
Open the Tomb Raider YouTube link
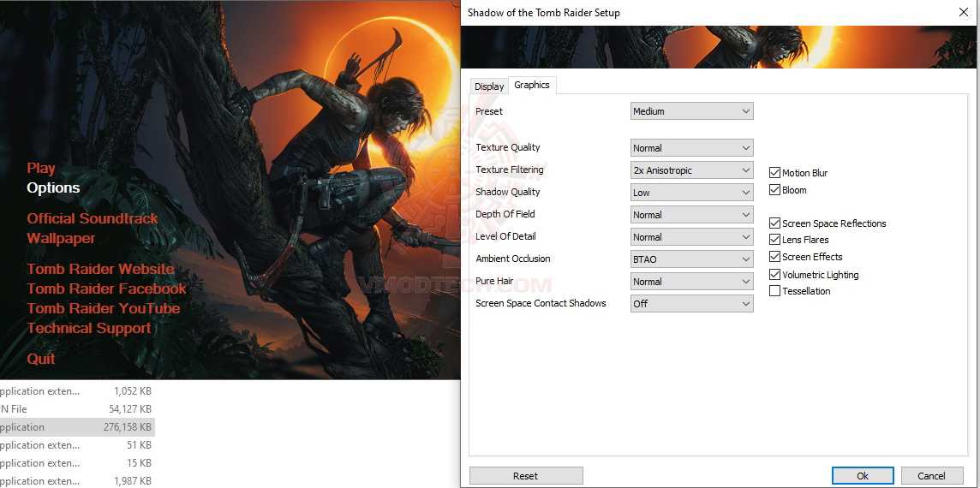pyautogui.click(x=104, y=309)
